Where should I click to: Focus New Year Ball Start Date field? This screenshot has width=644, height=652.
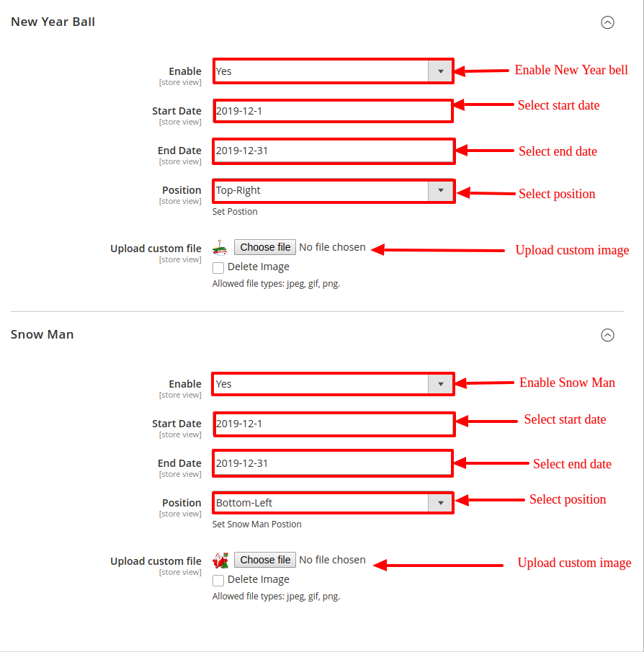333,111
